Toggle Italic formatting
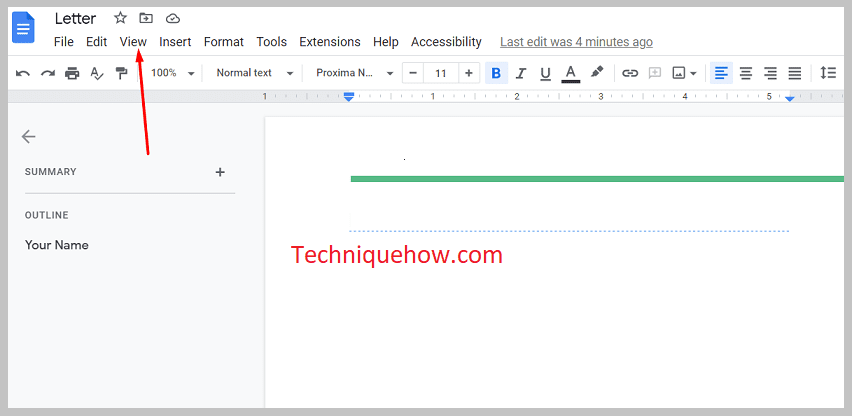The width and height of the screenshot is (852, 416). click(521, 73)
